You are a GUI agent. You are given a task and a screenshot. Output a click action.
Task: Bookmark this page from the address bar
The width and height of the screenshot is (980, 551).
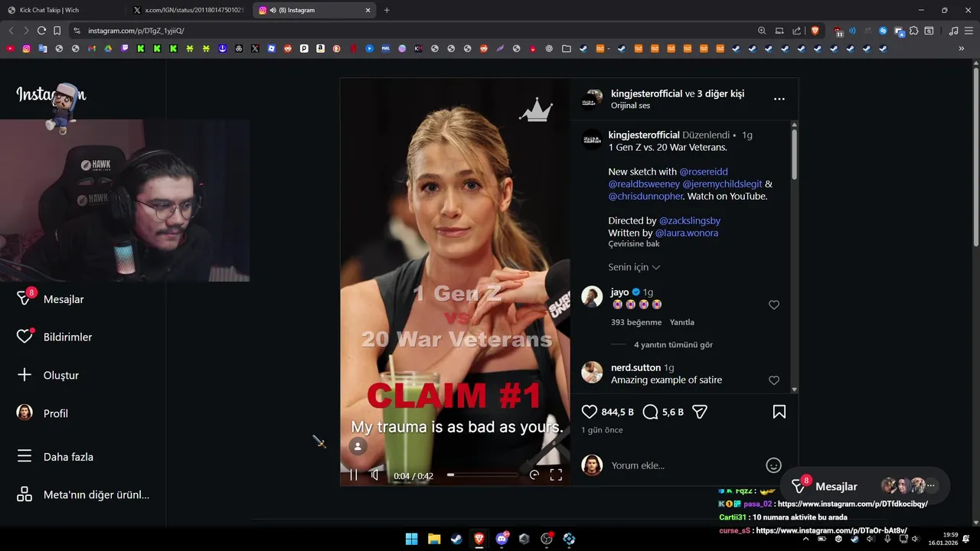(x=57, y=31)
